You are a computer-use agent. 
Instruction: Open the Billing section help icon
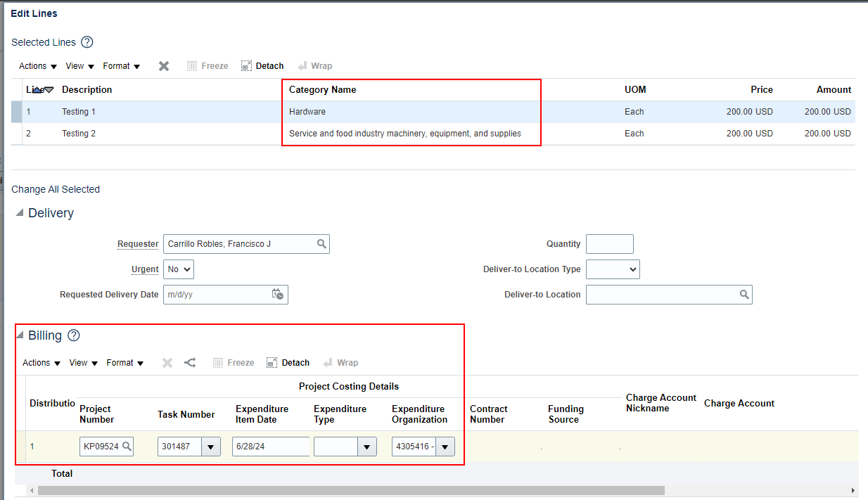point(73,335)
